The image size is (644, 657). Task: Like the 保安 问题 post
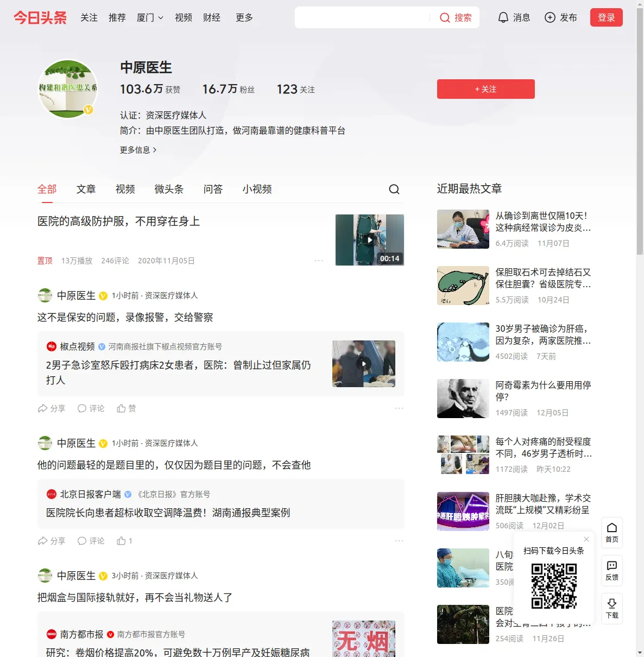(x=127, y=408)
